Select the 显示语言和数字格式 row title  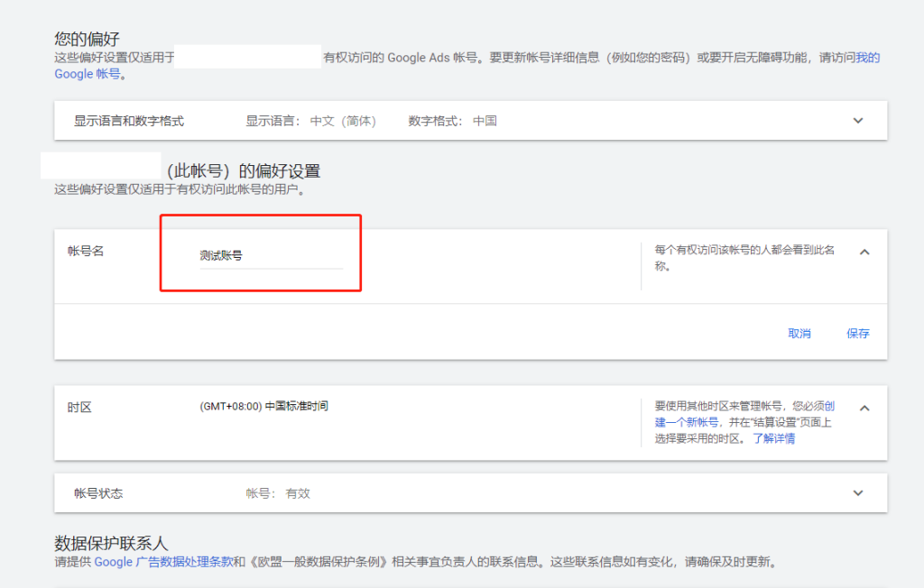[129, 121]
